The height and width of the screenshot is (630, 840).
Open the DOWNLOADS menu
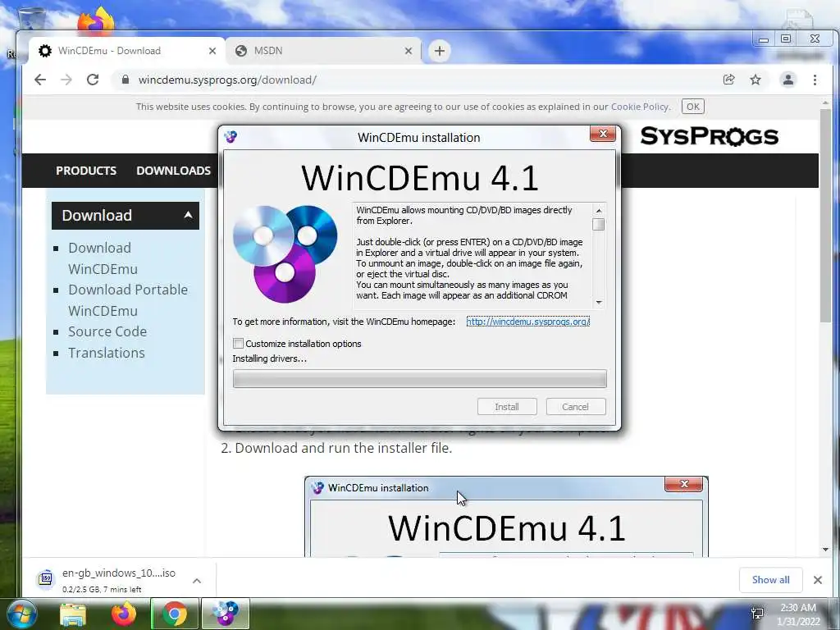tap(174, 171)
